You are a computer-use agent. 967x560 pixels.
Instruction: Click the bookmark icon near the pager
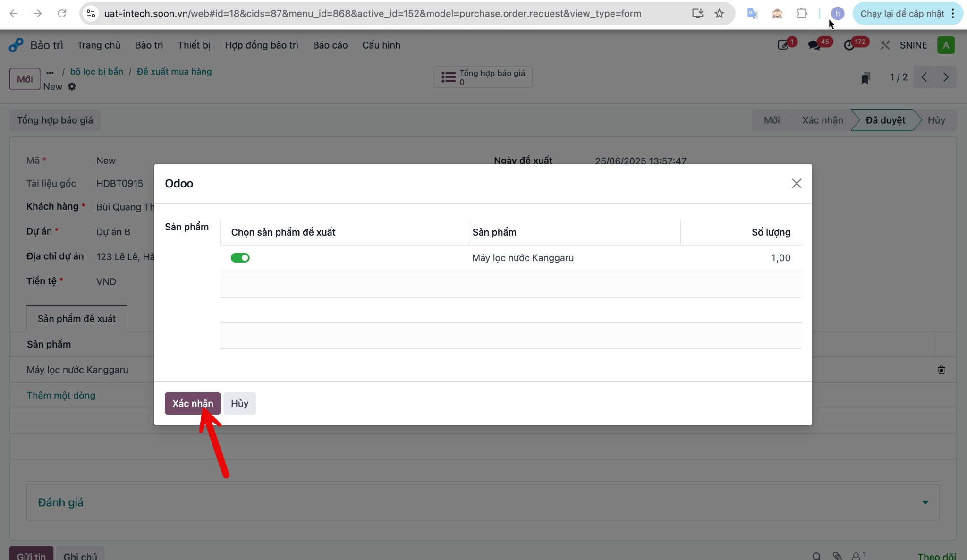(x=865, y=78)
